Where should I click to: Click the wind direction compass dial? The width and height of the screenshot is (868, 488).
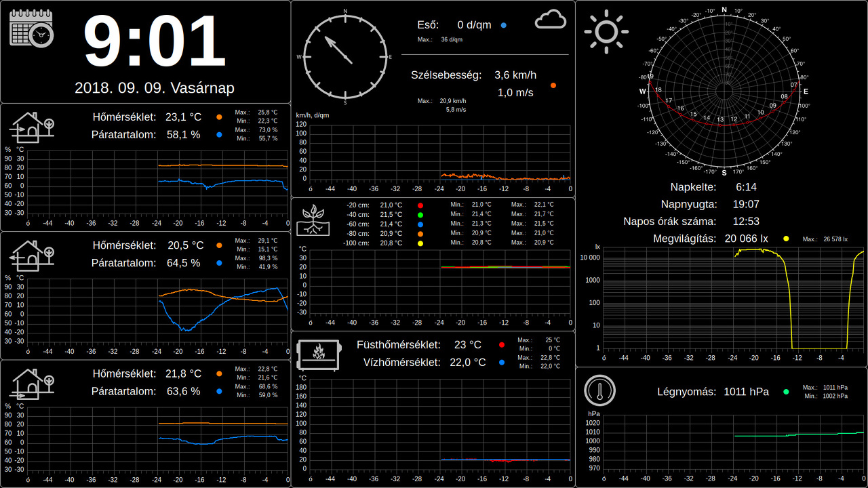pyautogui.click(x=345, y=57)
